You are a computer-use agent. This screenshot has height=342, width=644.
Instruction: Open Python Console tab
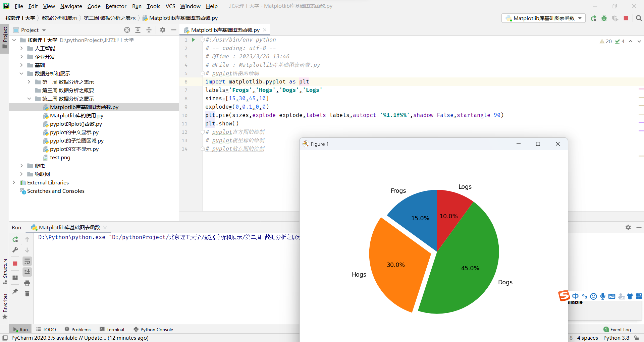point(153,330)
